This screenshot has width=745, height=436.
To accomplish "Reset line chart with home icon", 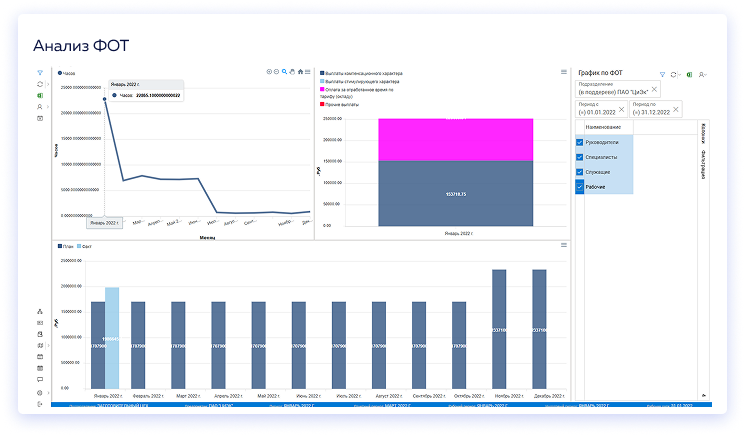I will click(301, 72).
